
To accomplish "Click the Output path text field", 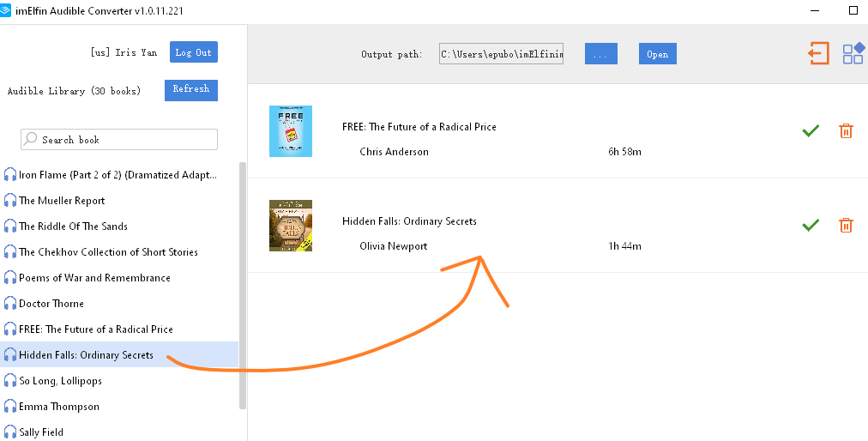I will pyautogui.click(x=502, y=54).
